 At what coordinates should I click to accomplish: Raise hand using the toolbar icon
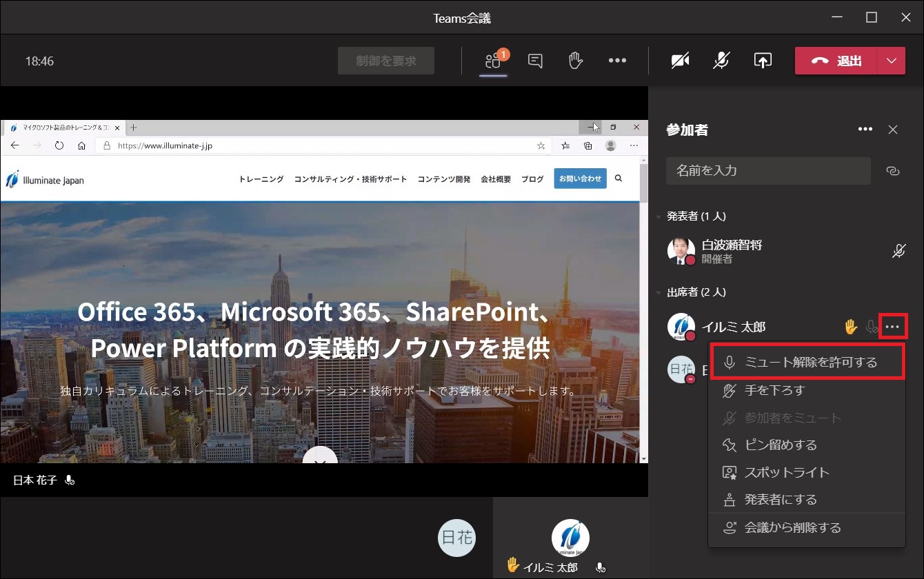click(576, 61)
